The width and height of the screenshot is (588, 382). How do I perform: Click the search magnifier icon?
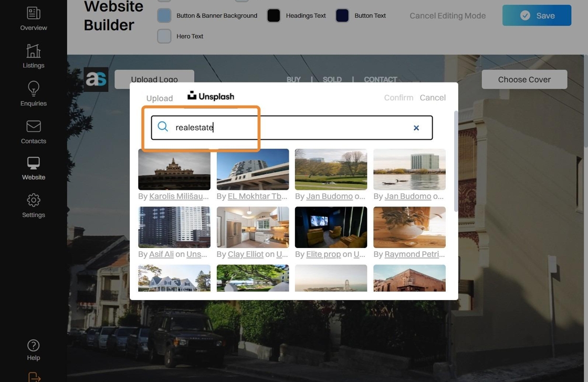[x=163, y=127]
